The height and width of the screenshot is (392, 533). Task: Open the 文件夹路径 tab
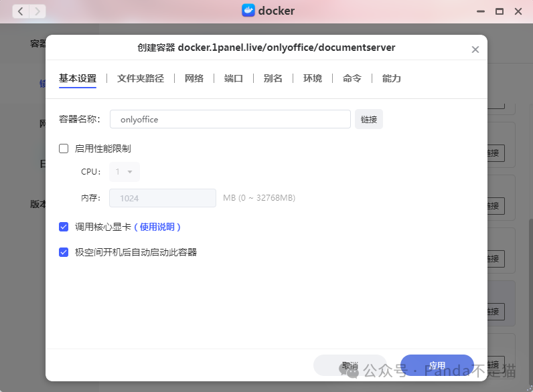click(141, 78)
